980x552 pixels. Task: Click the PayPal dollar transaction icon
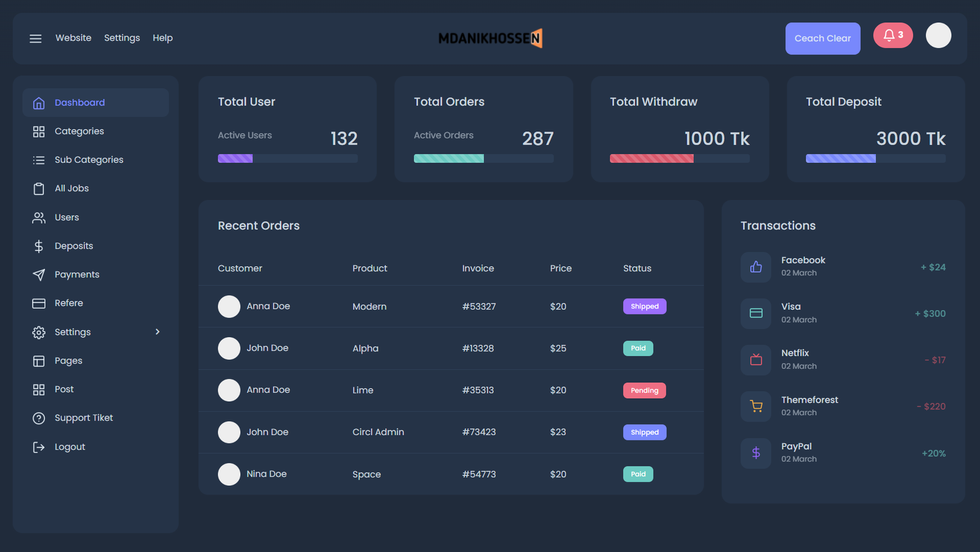756,453
